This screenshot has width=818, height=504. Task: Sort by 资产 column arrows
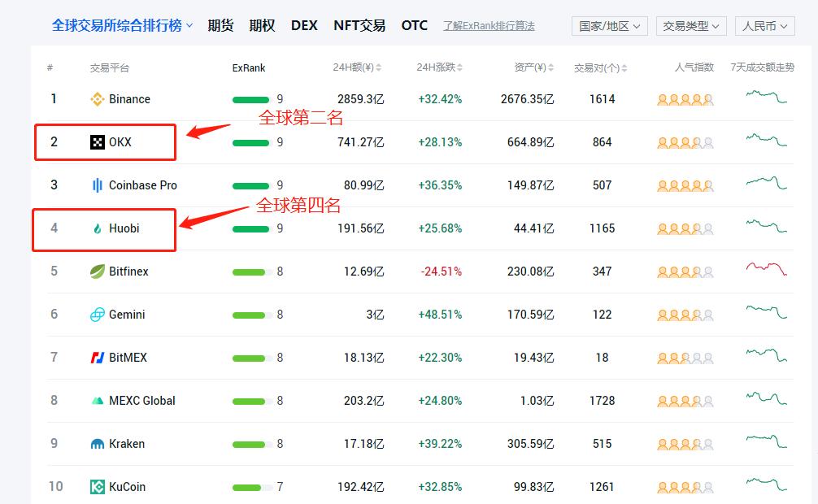(551, 67)
